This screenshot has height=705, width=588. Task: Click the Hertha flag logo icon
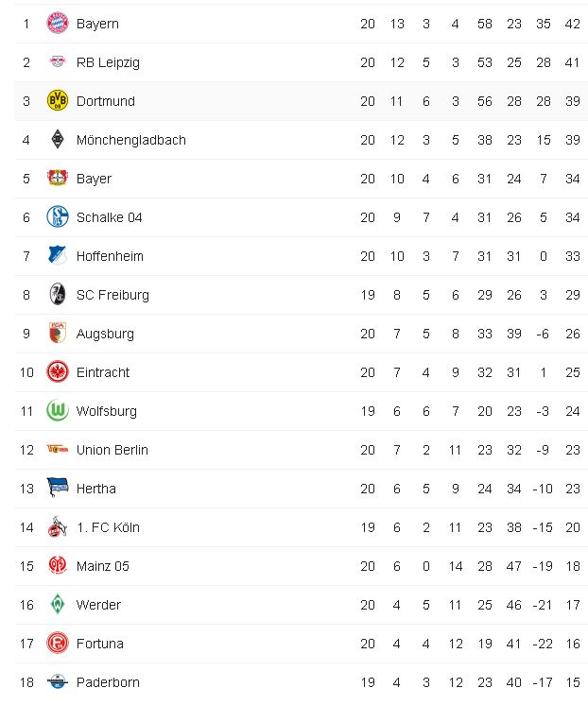tap(58, 489)
